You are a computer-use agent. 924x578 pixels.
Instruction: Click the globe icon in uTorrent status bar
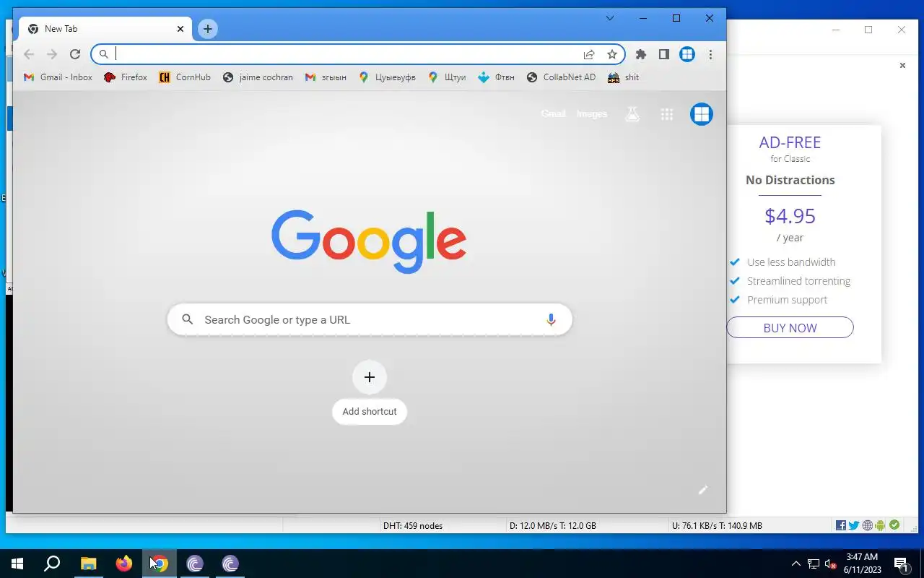point(868,525)
